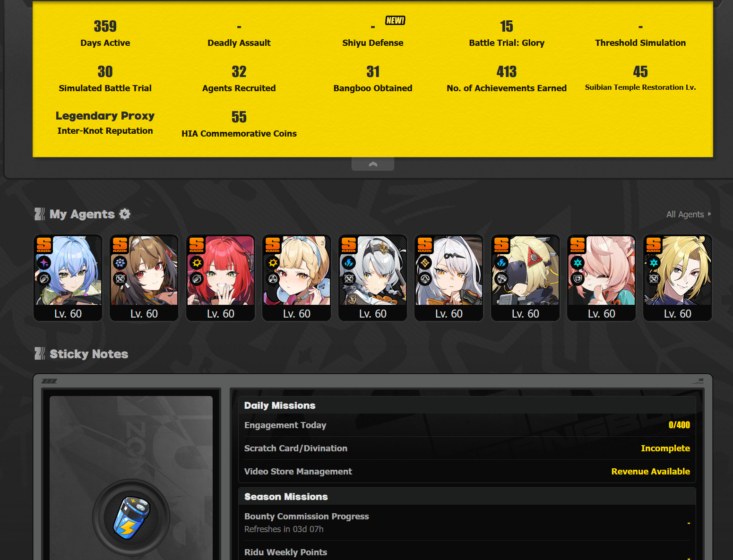Viewport: 733px width, 560px height.
Task: Click the NEW! badge beside Shiyu Defense
Action: pos(395,20)
